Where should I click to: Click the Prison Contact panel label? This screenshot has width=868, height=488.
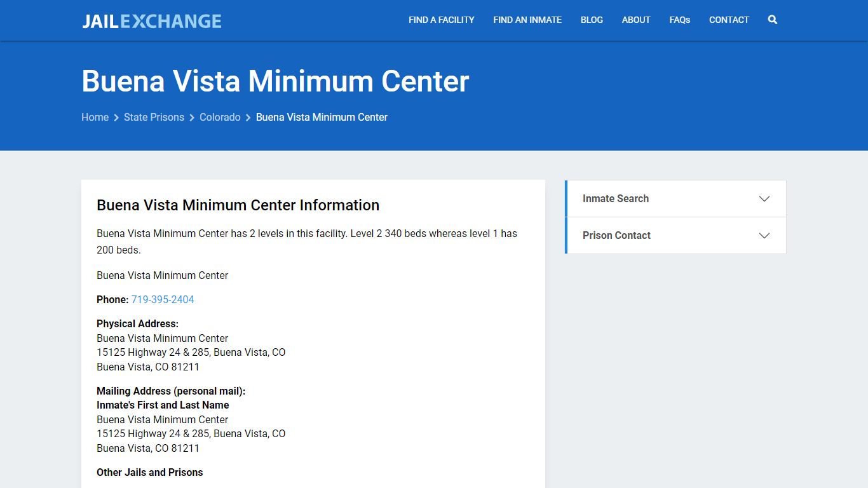pyautogui.click(x=616, y=235)
